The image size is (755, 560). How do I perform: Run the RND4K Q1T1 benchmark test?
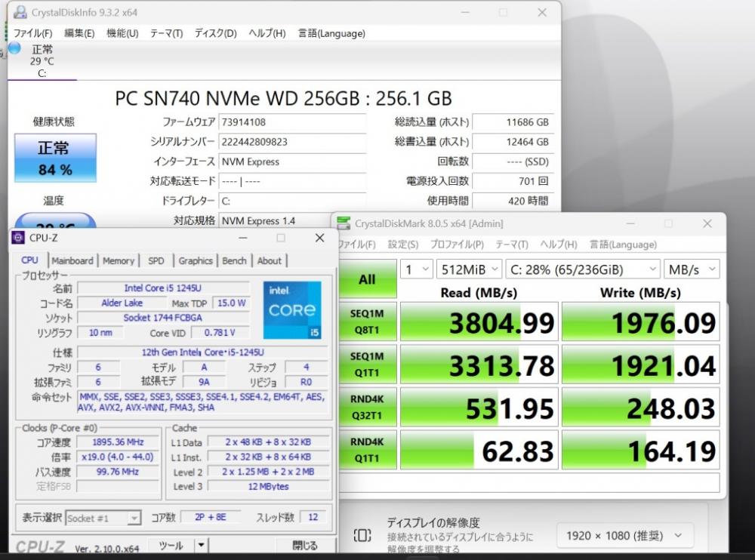click(367, 450)
